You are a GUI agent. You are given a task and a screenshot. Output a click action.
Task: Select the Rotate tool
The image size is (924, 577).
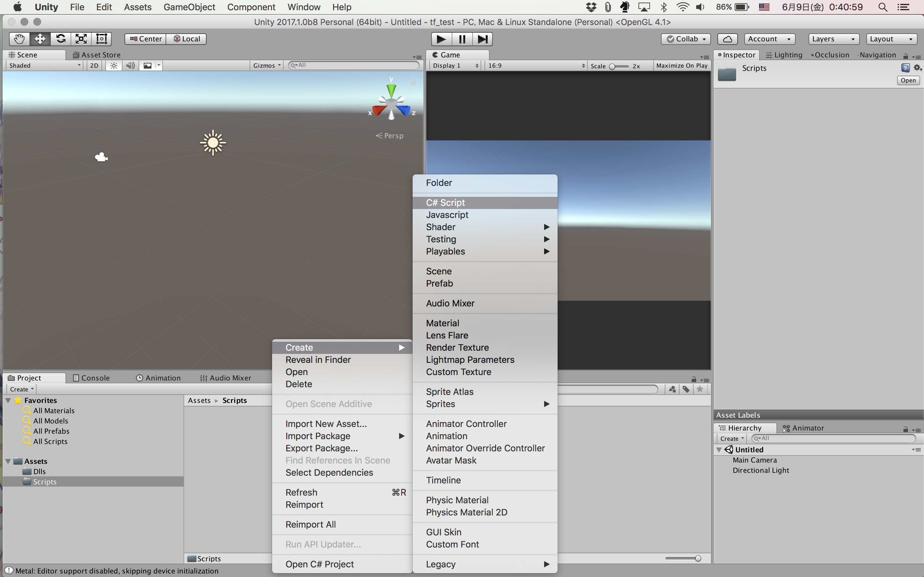click(x=61, y=39)
